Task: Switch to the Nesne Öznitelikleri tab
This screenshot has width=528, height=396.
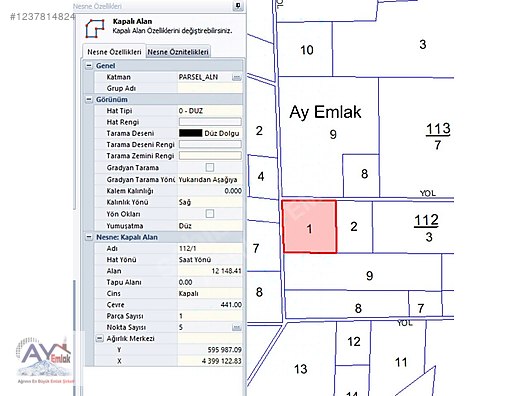Action: point(178,52)
